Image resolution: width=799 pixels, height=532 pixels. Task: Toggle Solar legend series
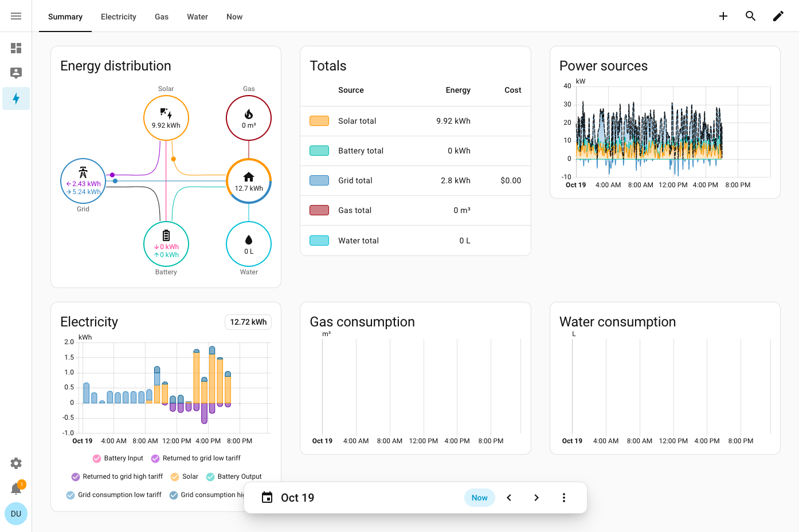coord(185,476)
